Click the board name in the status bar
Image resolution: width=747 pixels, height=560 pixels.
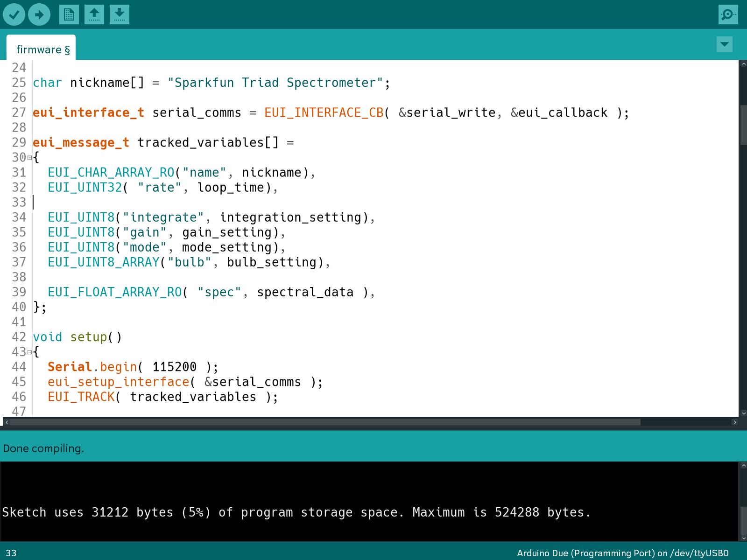pyautogui.click(x=621, y=553)
